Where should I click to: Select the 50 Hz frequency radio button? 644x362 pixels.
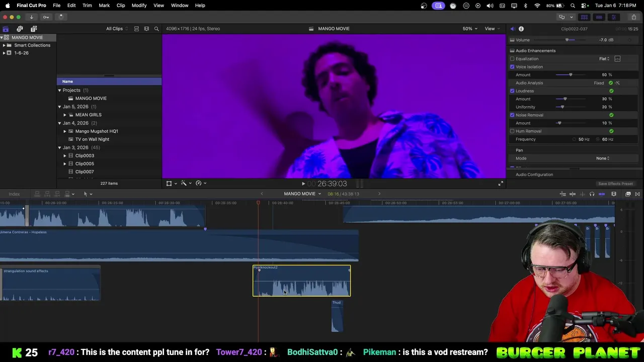point(574,139)
